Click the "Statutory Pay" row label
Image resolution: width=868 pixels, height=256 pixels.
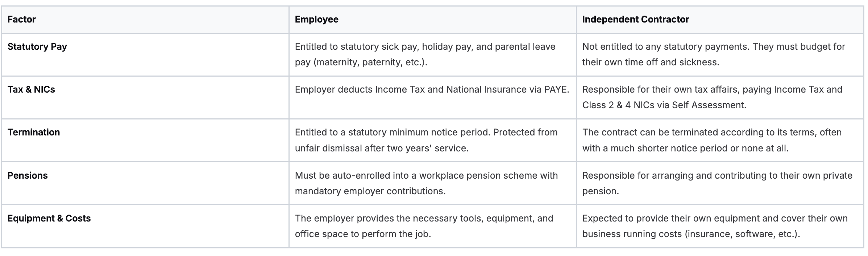point(37,47)
